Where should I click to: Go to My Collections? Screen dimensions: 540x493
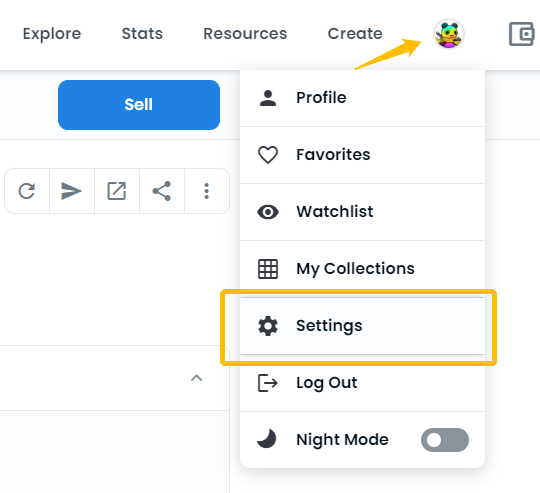(362, 269)
